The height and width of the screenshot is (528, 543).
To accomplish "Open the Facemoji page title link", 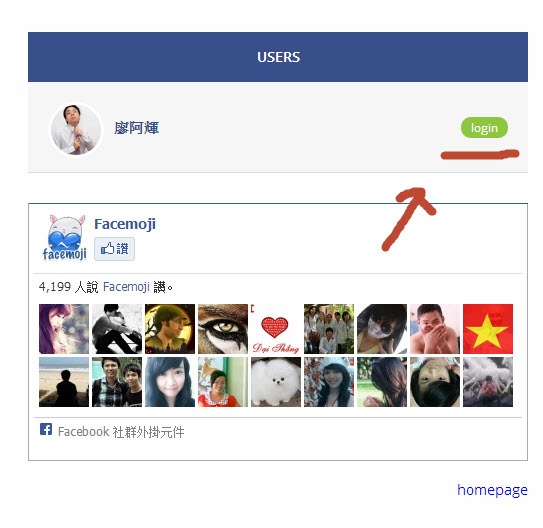I will click(125, 224).
